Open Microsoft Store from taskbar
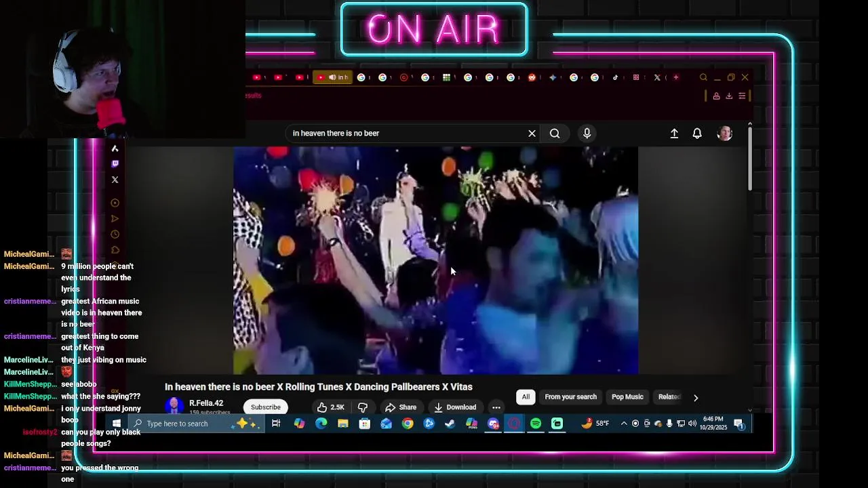Screen dimensions: 868x488 coord(365,424)
